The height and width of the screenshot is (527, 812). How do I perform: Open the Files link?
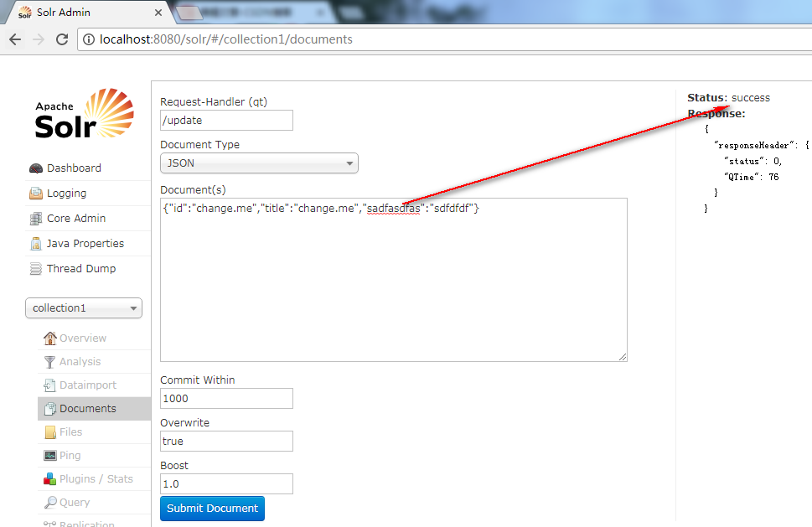(71, 432)
